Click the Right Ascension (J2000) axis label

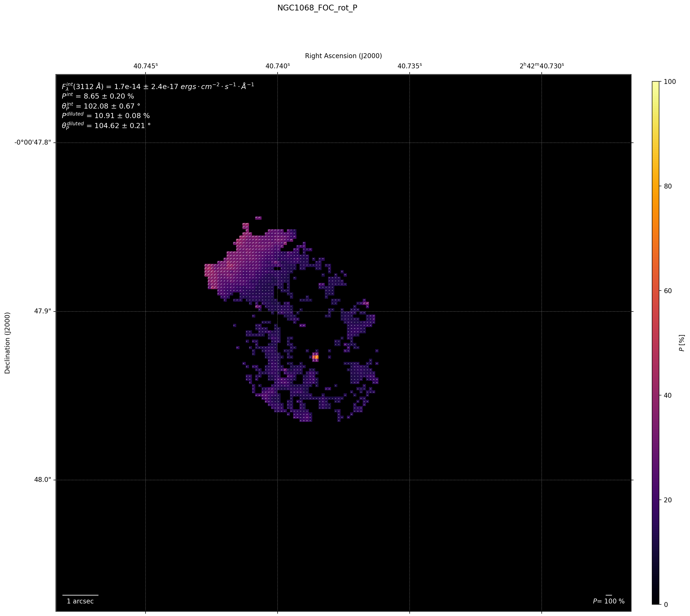coord(343,56)
